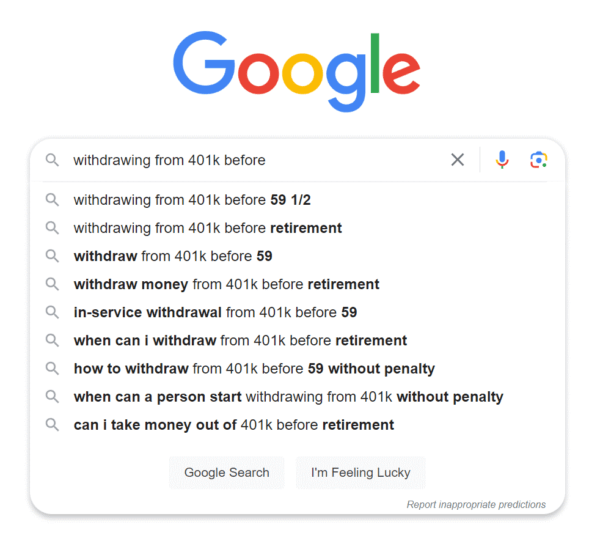This screenshot has width=600, height=541.
Task: Click the clear search X icon
Action: 457,160
